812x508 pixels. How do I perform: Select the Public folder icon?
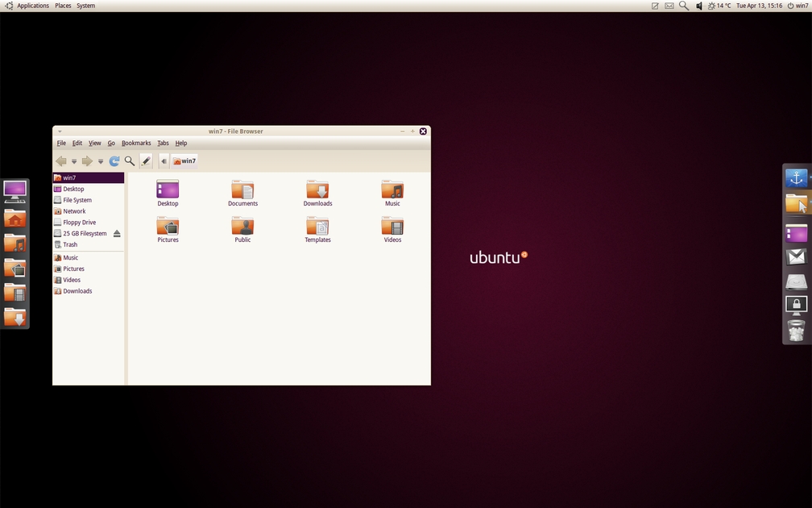243,230
